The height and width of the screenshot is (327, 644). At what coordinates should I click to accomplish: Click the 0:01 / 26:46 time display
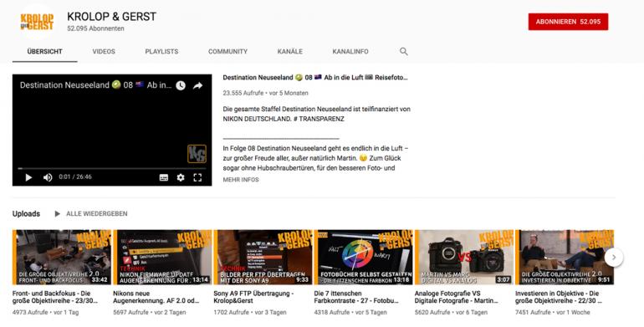click(x=75, y=177)
